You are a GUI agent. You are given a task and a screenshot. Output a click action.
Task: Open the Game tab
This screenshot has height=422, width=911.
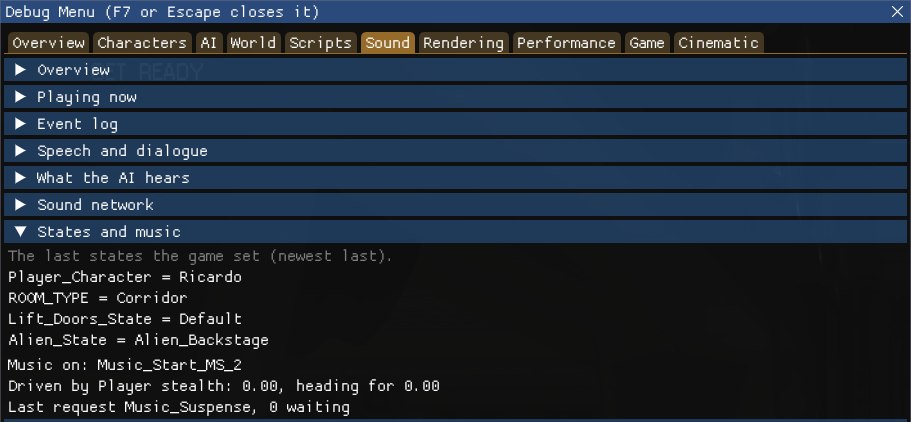[647, 43]
